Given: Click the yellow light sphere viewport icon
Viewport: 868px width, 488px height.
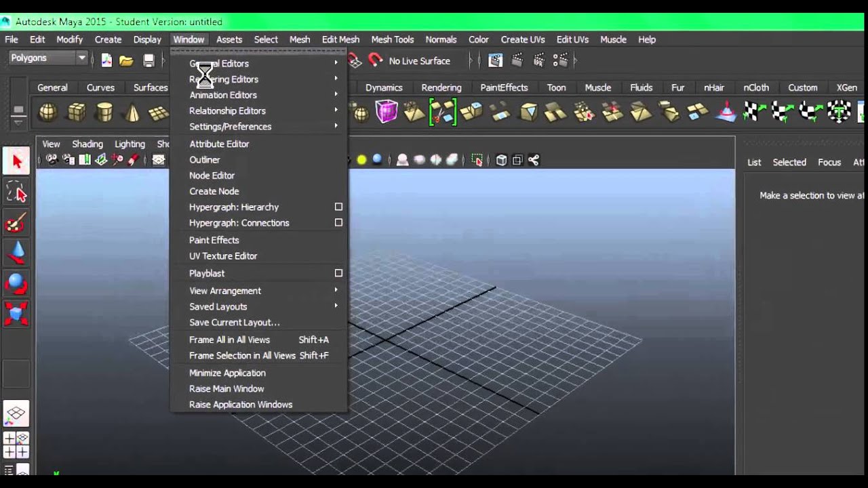Looking at the screenshot, I should pos(361,160).
